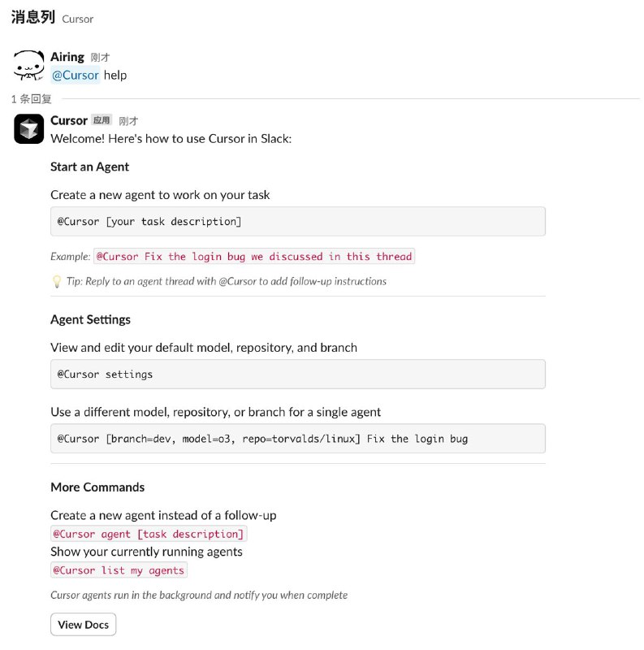This screenshot has width=644, height=650.
Task: Click the "@Cursor list my agents" inline code
Action: coord(119,570)
